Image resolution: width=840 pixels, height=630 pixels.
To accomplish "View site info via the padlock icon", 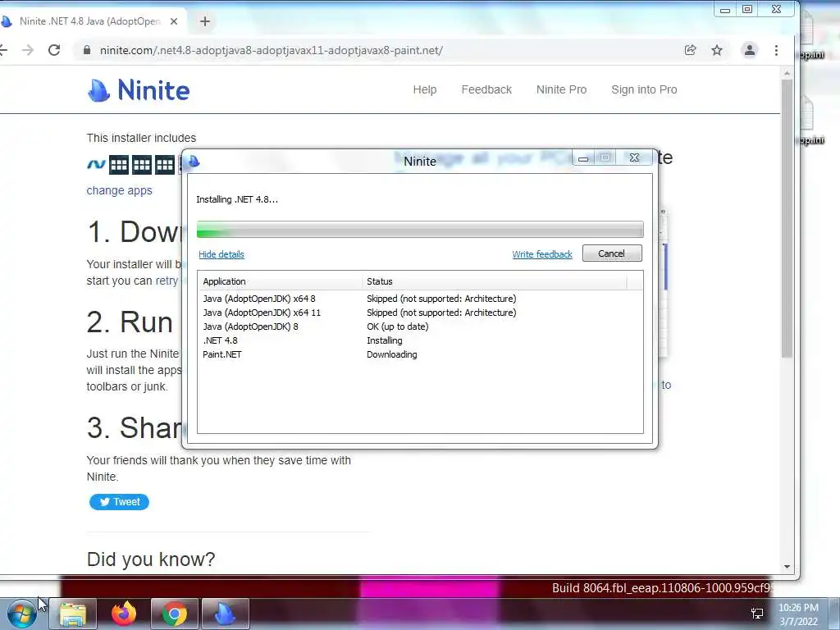I will click(x=87, y=50).
